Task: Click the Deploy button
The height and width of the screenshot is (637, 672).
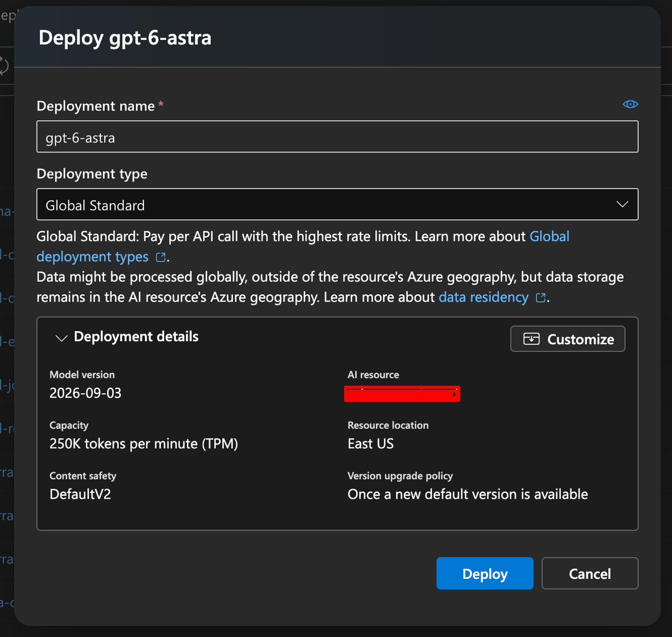Action: [485, 573]
